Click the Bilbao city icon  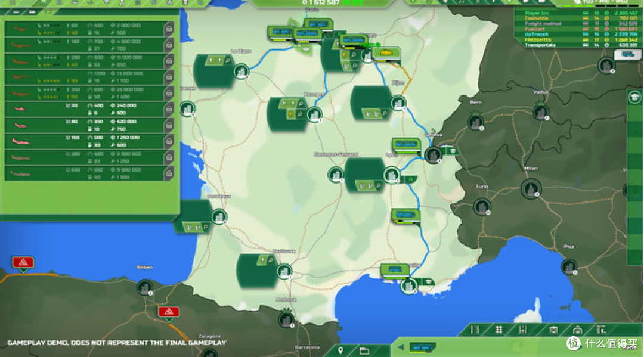click(x=144, y=288)
